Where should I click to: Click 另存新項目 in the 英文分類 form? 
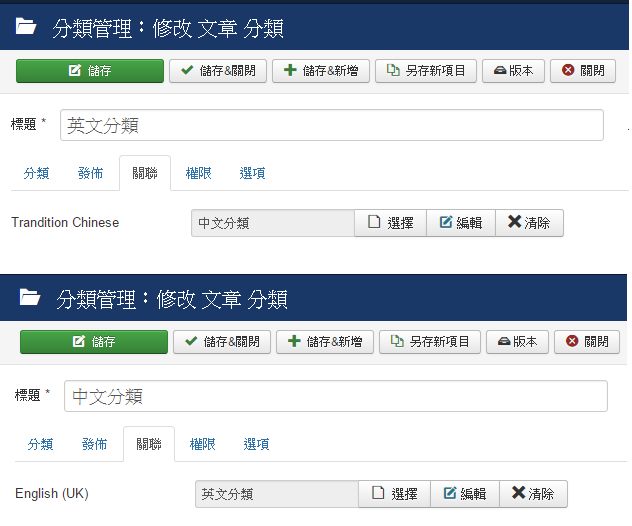pos(426,71)
